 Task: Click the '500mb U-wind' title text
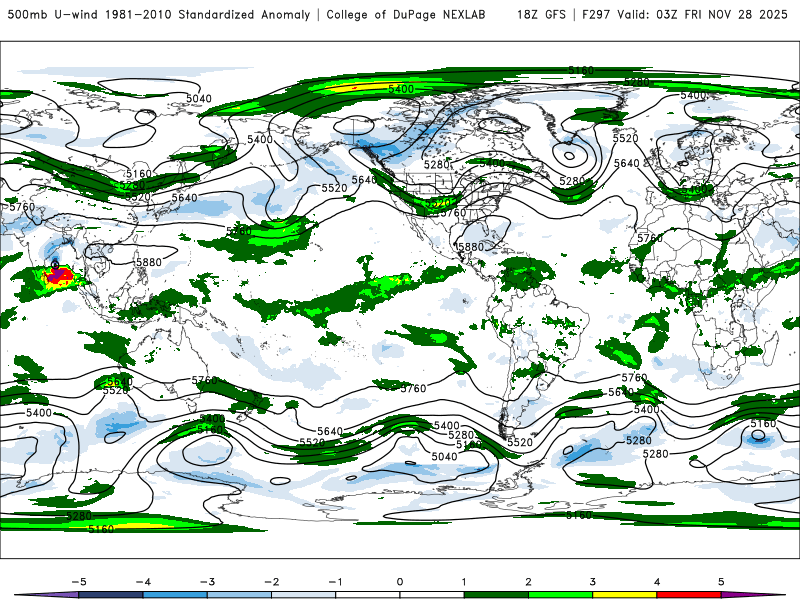(53, 14)
